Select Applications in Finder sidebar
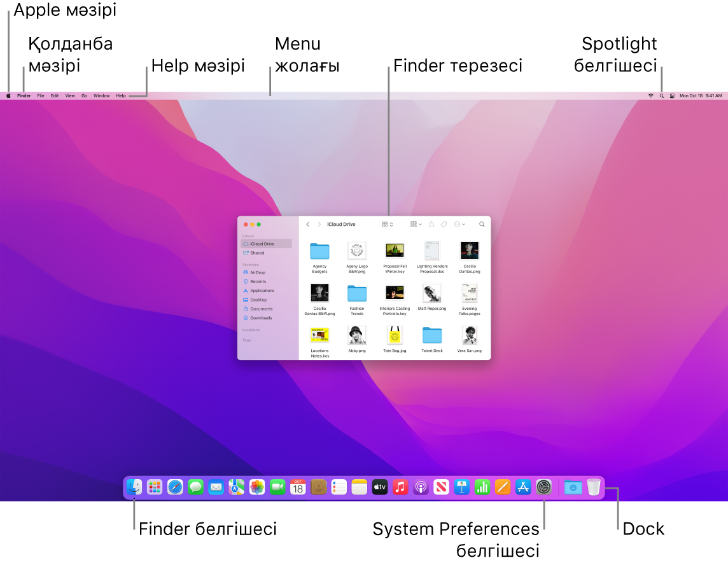Image resolution: width=728 pixels, height=565 pixels. click(x=267, y=291)
